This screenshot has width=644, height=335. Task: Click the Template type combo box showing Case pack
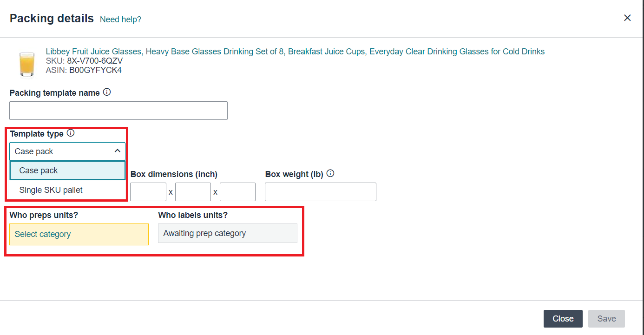tap(67, 151)
